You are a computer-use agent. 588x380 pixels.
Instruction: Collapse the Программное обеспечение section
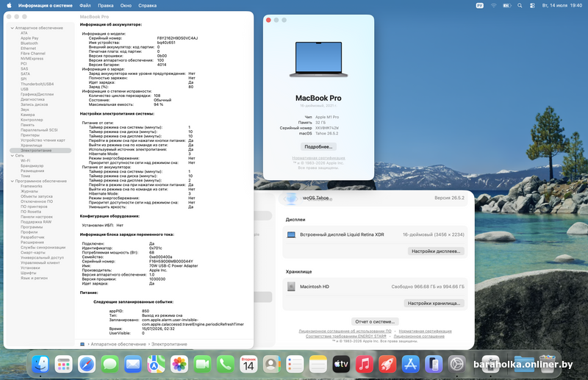click(12, 182)
